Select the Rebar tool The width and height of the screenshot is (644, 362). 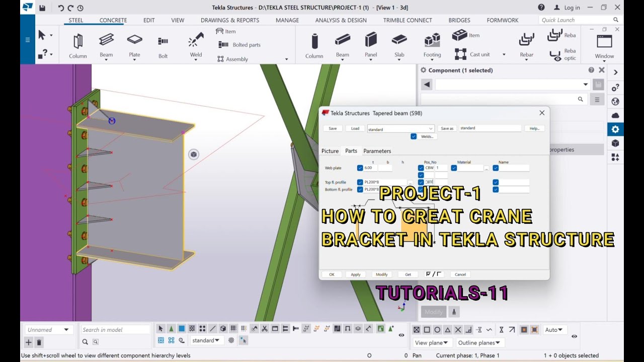point(527,46)
